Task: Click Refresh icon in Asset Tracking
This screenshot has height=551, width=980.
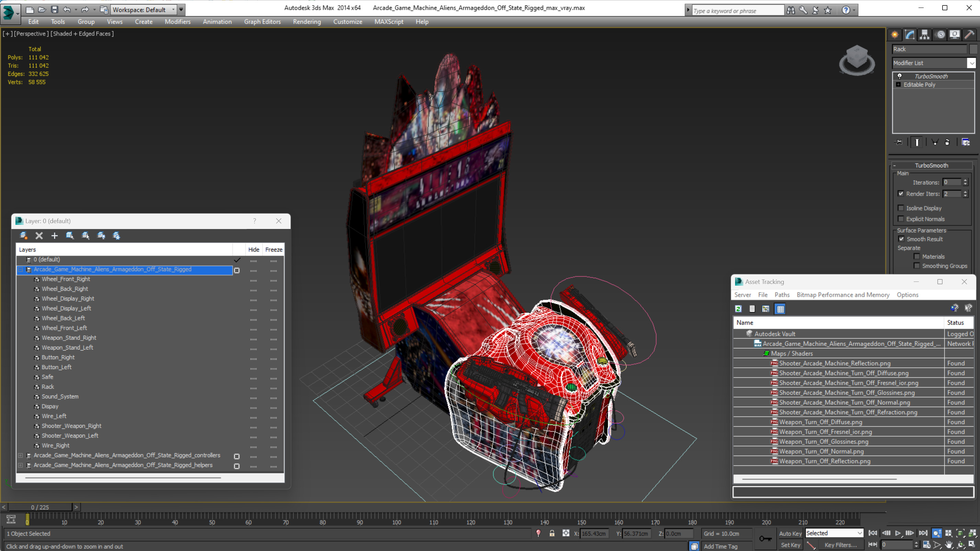Action: coord(739,309)
